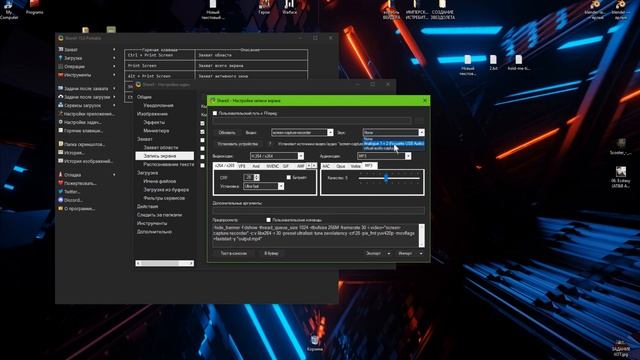Click the My Computer desktop icon
The image size is (640, 360).
(x=9, y=9)
